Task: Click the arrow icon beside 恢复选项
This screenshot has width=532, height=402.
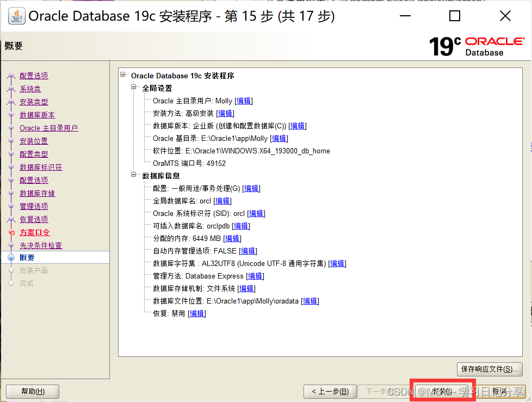Action: click(x=10, y=219)
